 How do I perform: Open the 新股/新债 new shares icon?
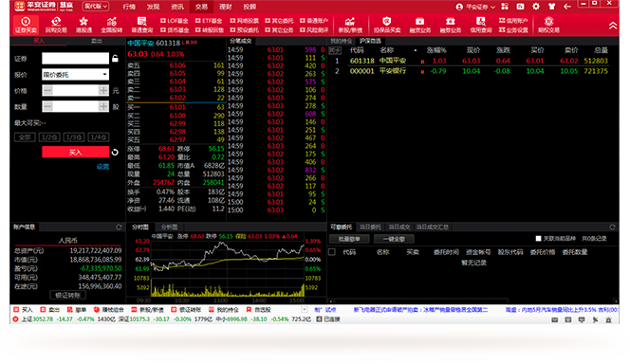(x=350, y=25)
